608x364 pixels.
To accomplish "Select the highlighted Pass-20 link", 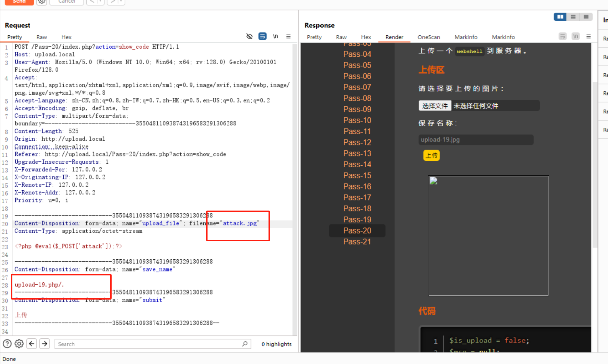I will tap(357, 231).
